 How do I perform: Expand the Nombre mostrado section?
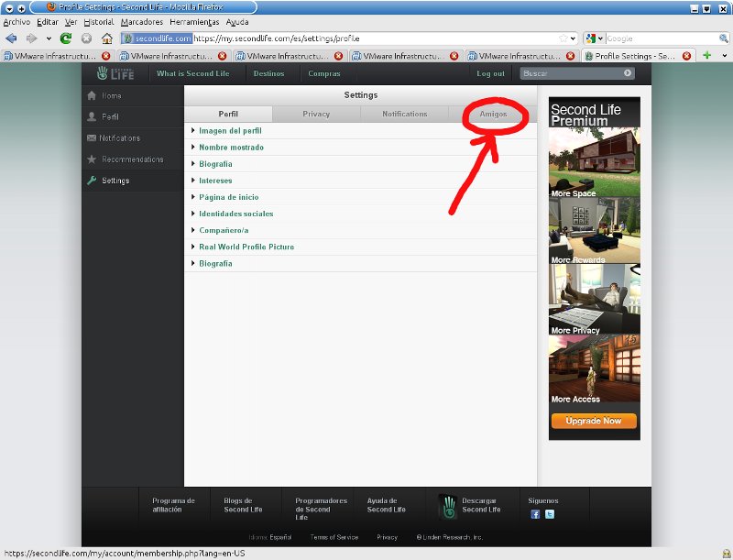(360, 148)
